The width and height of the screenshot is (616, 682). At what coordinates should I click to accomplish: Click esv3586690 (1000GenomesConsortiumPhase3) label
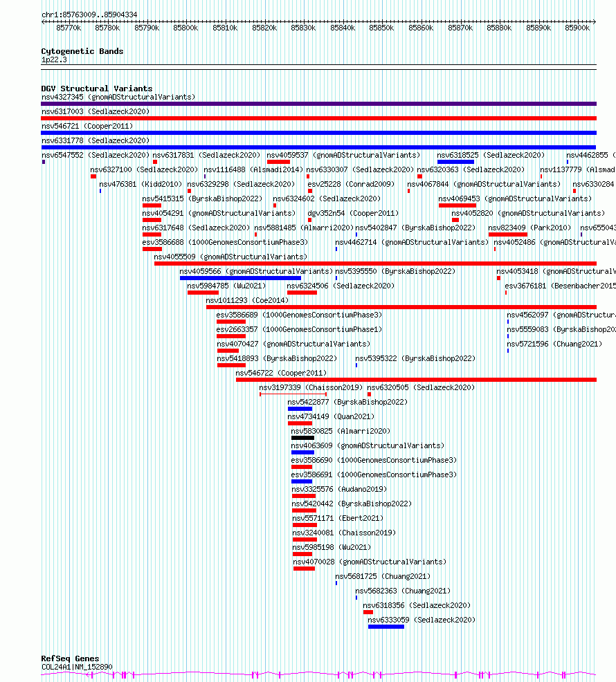[x=374, y=460]
